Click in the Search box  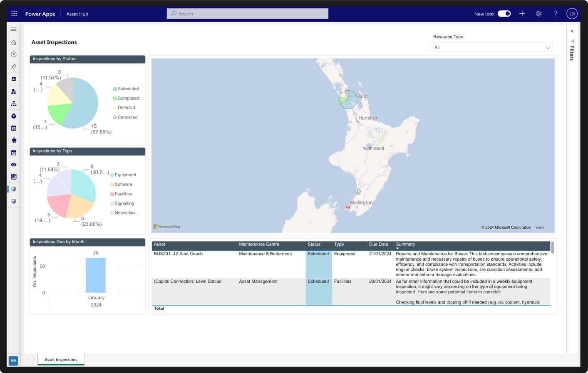pyautogui.click(x=248, y=14)
